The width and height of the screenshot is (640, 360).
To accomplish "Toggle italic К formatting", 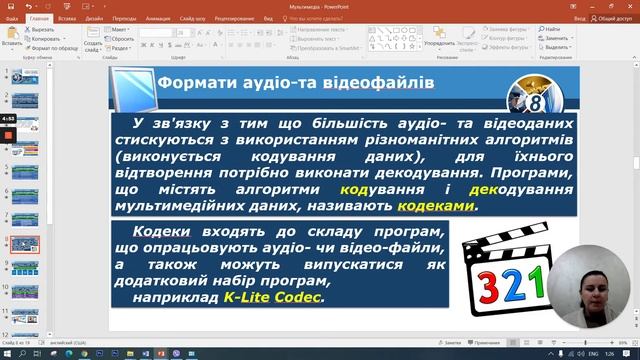I will pos(152,45).
